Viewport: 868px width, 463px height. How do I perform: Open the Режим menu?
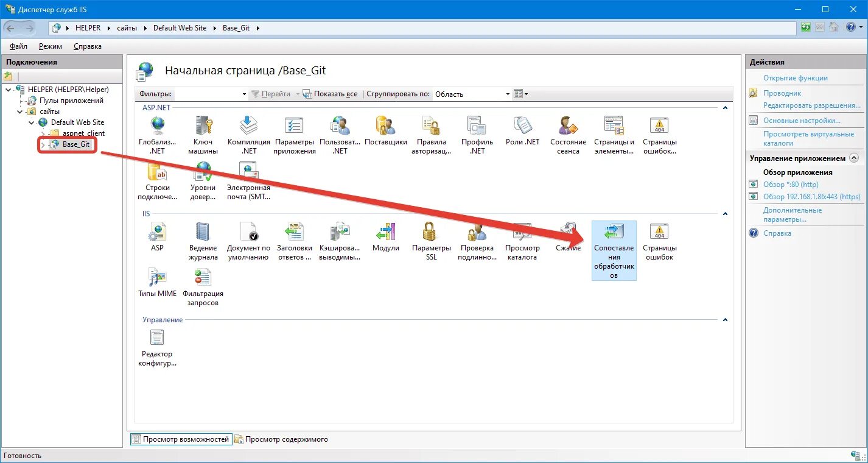point(51,46)
